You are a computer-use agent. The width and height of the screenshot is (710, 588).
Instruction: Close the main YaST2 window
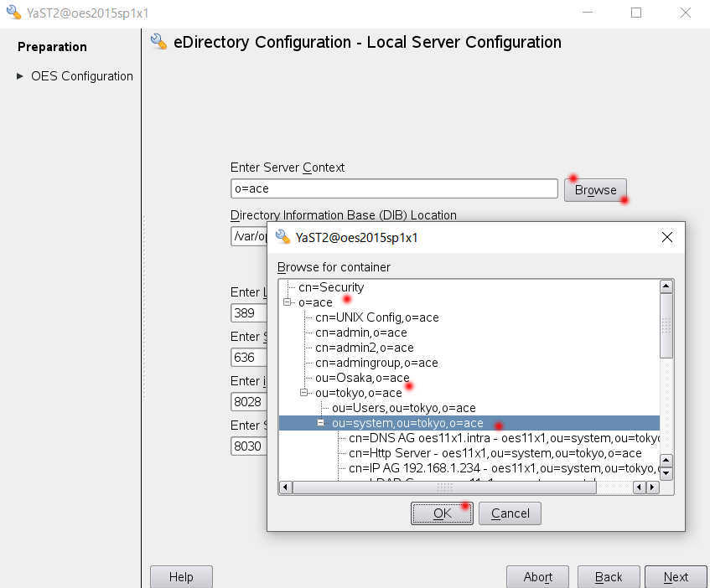(x=685, y=13)
